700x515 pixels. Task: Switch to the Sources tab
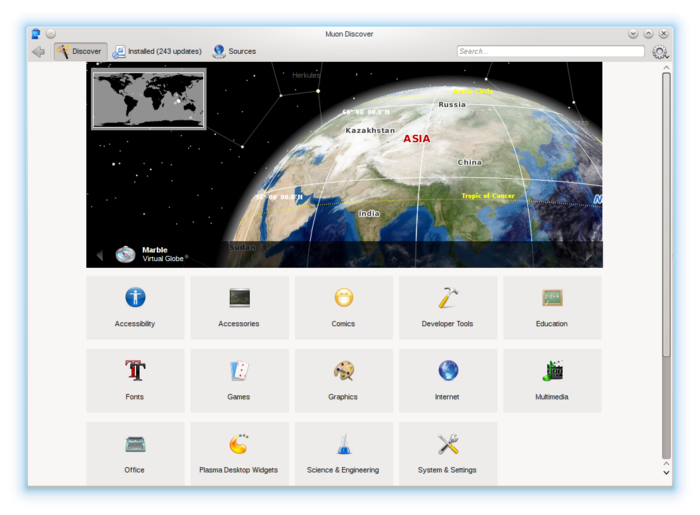234,51
